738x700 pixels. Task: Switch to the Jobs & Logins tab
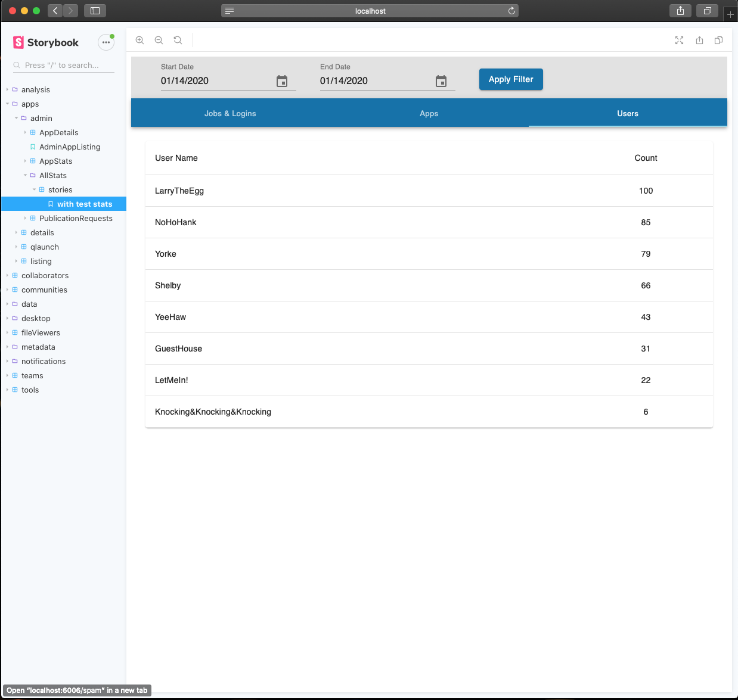click(230, 113)
